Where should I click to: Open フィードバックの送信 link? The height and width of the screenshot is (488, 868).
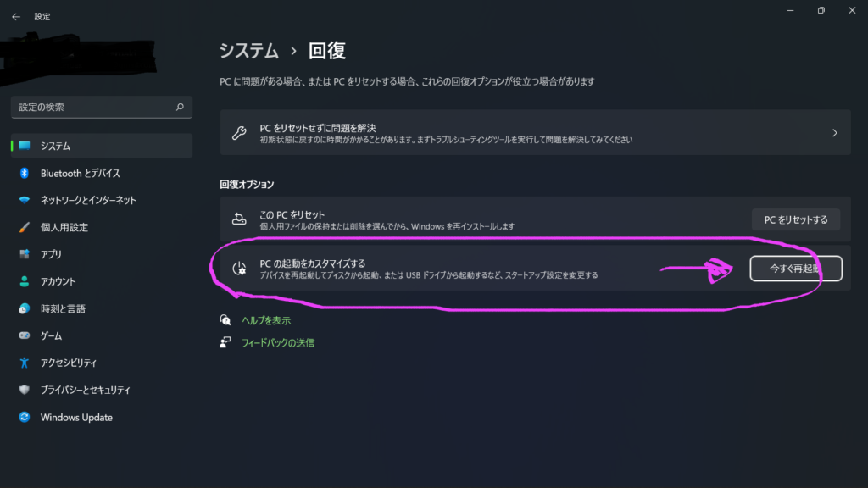278,343
